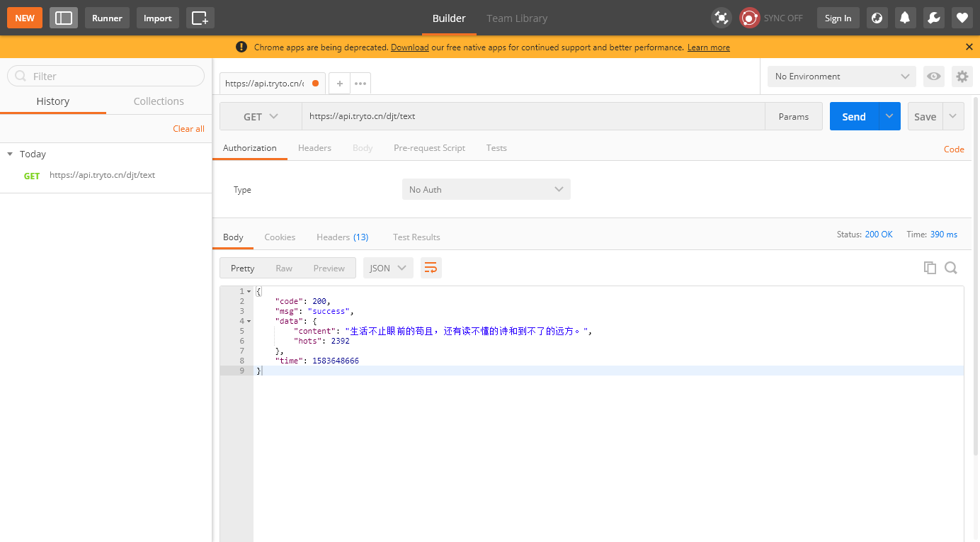The image size is (980, 542).
Task: Search within response magnifier icon
Action: click(x=951, y=268)
